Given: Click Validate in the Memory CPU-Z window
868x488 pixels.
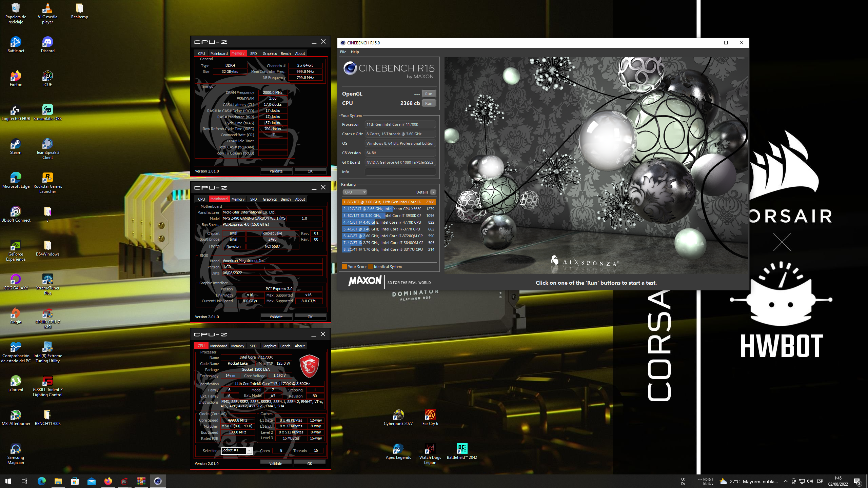Looking at the screenshot, I should click(x=276, y=171).
